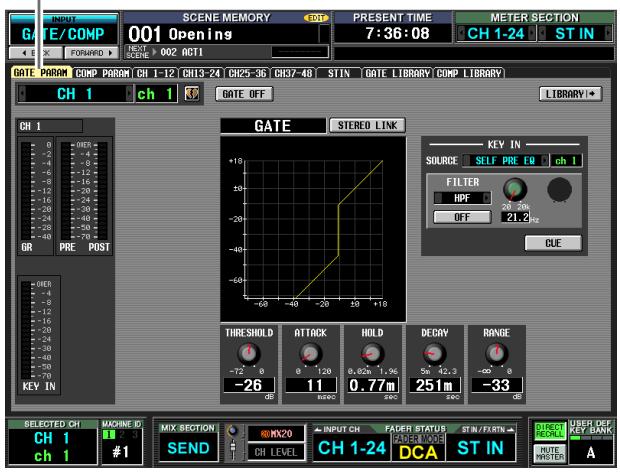620x473 pixels.
Task: Click the green ch 1 name field
Action: [156, 94]
